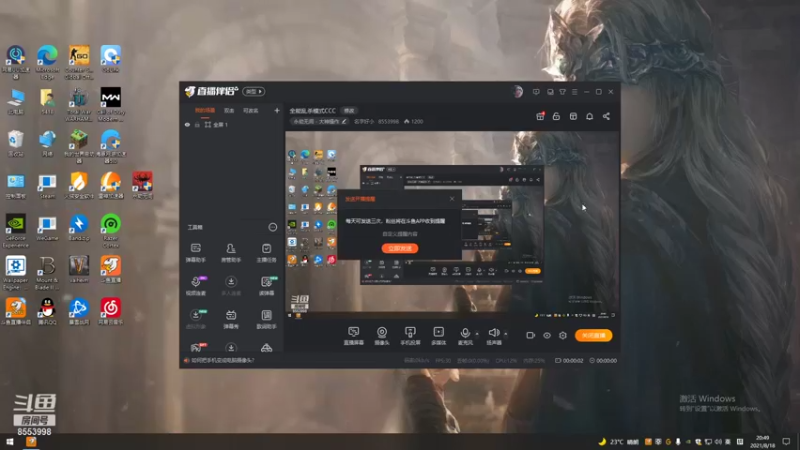Viewport: 800px width, 450px height.
Task: Open the Windows notification center icon
Action: (x=786, y=442)
